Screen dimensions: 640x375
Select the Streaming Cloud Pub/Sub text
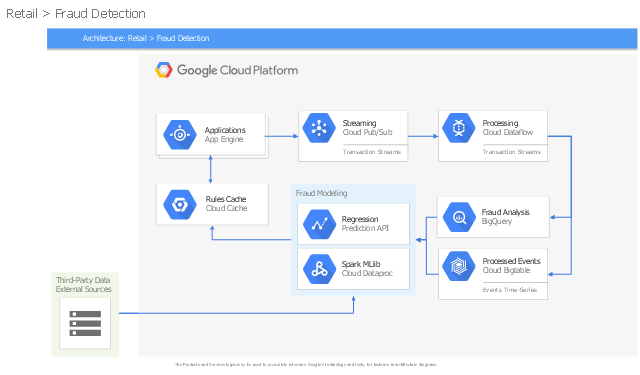[x=367, y=128]
